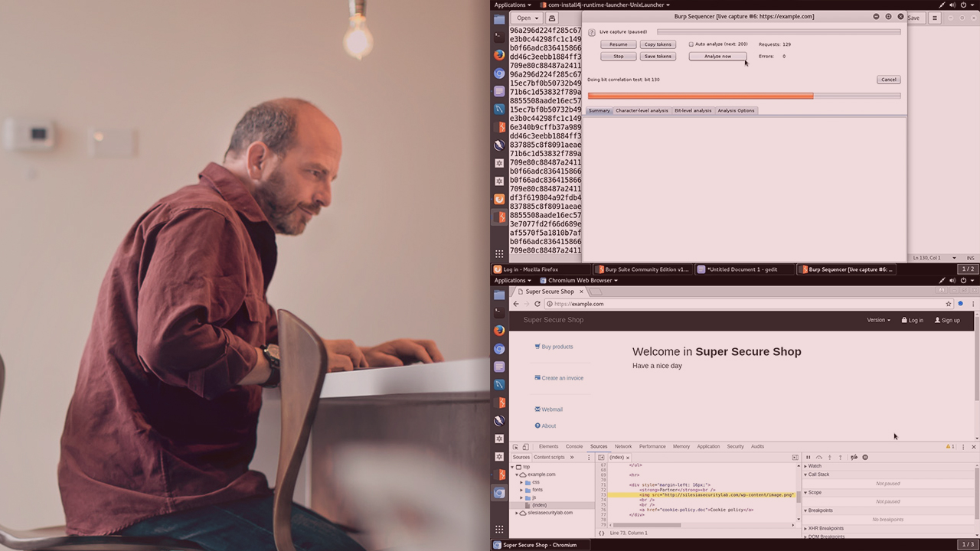
Task: Cancel the bit correlation test
Action: [x=888, y=80]
